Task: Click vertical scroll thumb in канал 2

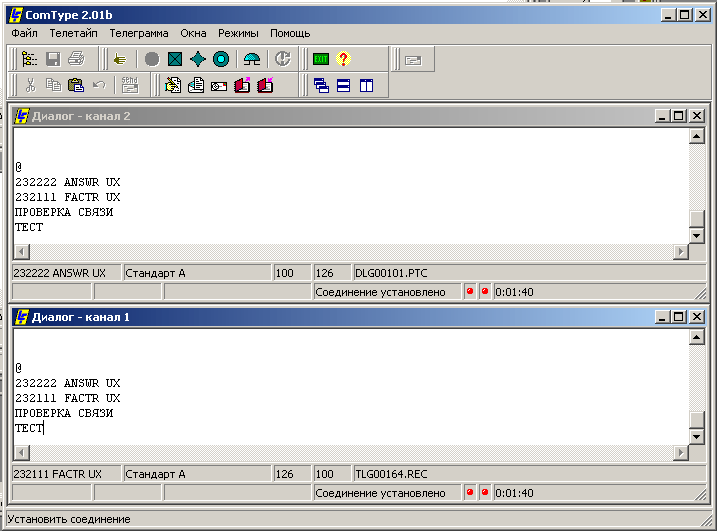Action: (x=696, y=218)
